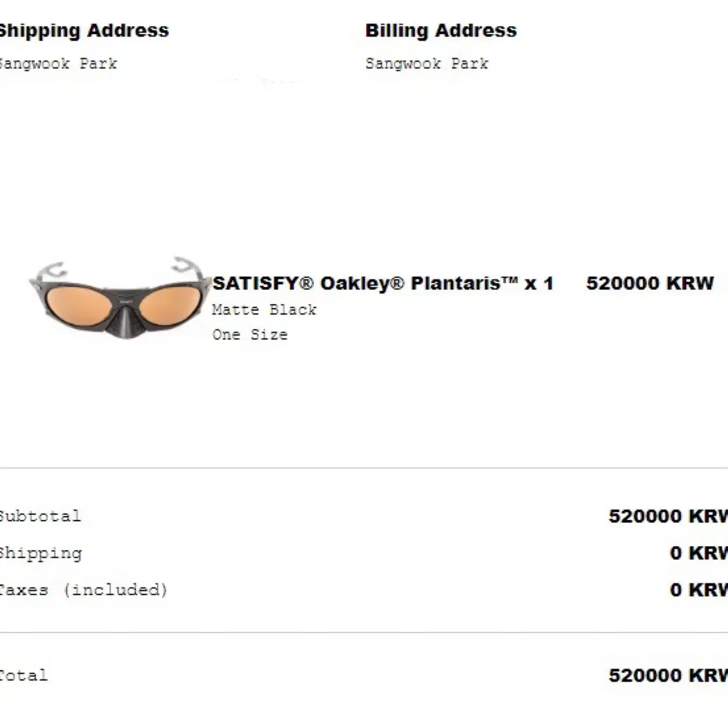Screen dimensions: 728x728
Task: Click the Shipping amount 0 KRW
Action: point(699,553)
